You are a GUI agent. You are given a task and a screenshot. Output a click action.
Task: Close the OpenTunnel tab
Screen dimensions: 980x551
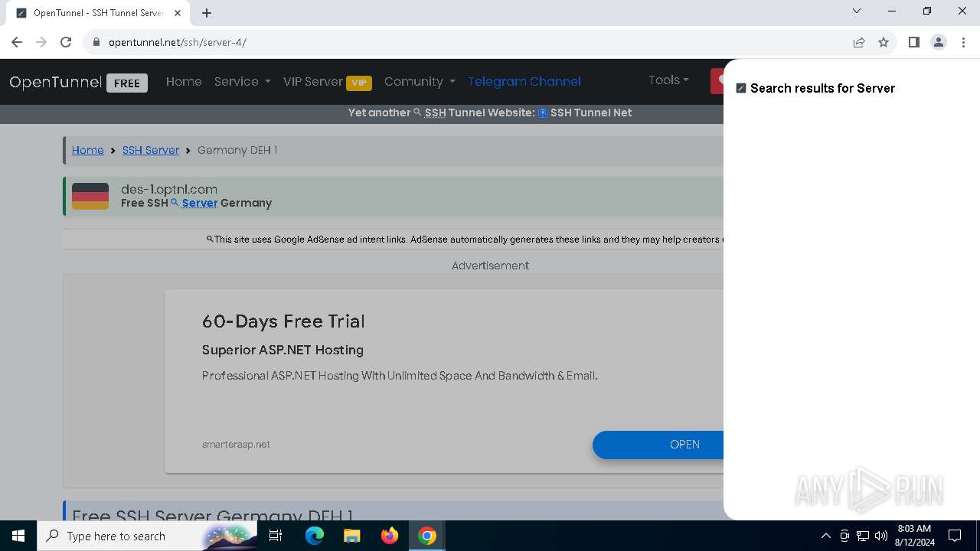point(178,13)
